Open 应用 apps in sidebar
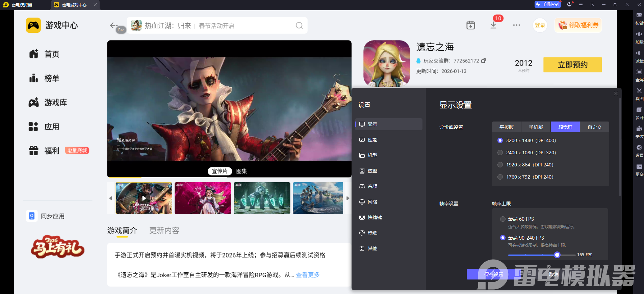 44,127
